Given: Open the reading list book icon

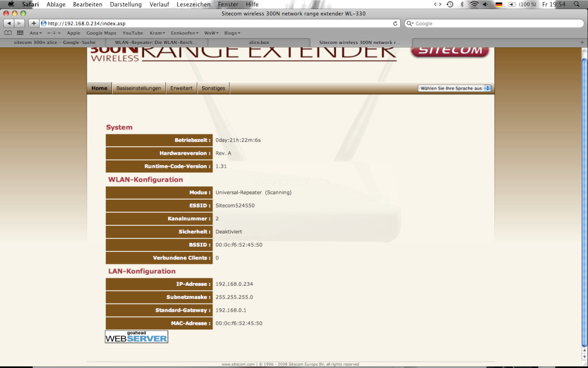Looking at the screenshot, I should 8,33.
